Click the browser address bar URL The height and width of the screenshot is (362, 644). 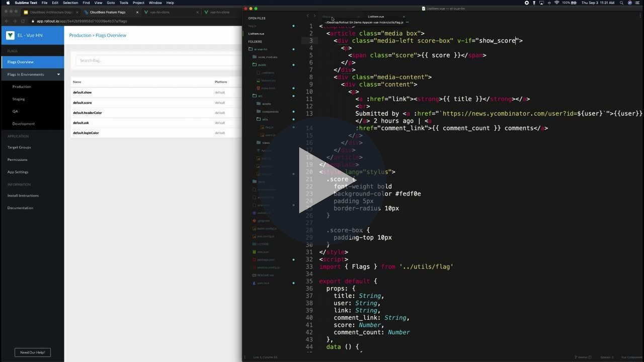tap(82, 21)
